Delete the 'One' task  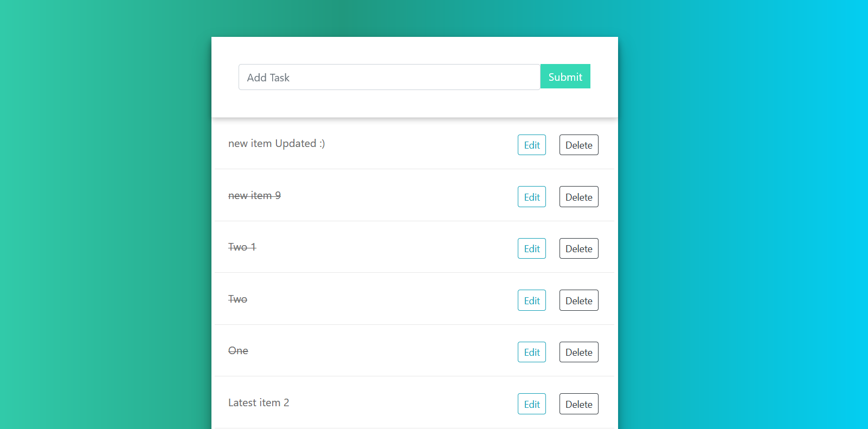(578, 352)
